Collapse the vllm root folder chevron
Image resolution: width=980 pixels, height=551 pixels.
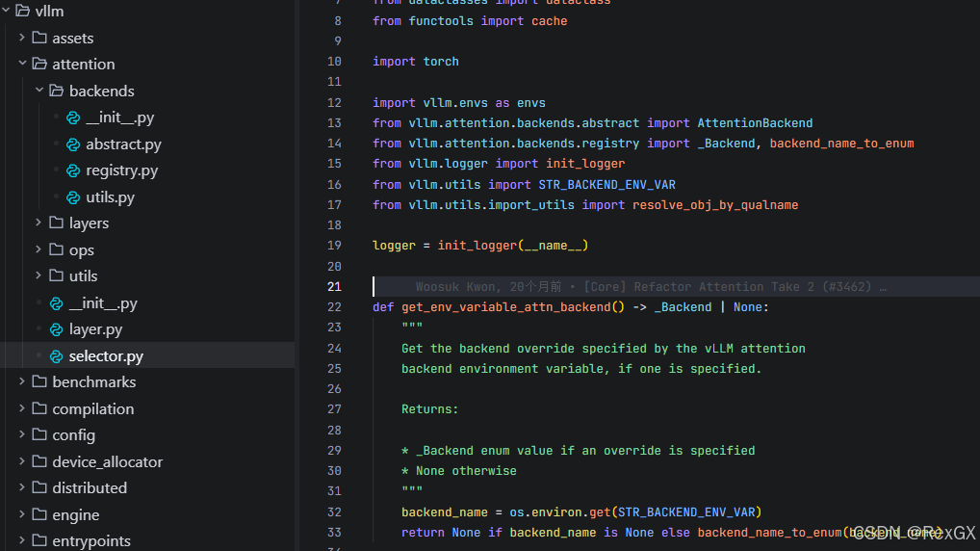[6, 11]
